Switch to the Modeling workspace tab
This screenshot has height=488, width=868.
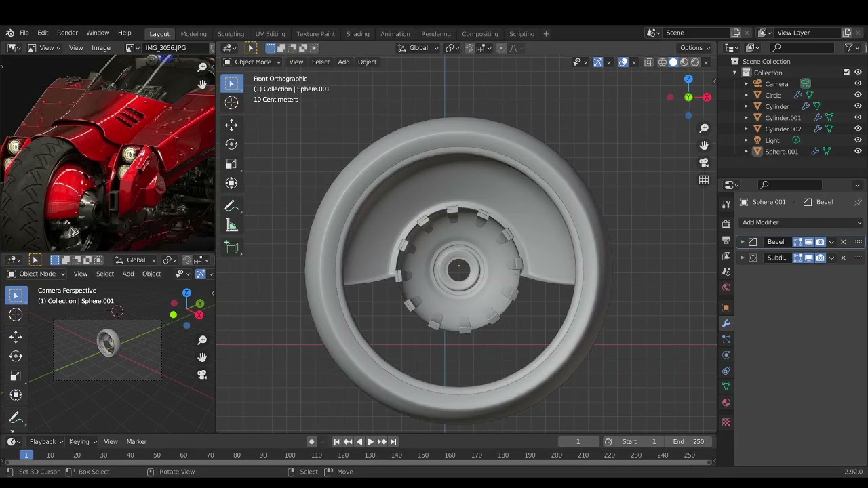(x=193, y=34)
